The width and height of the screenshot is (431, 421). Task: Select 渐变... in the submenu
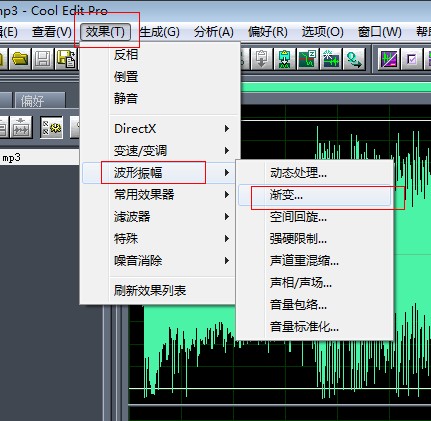pos(315,195)
